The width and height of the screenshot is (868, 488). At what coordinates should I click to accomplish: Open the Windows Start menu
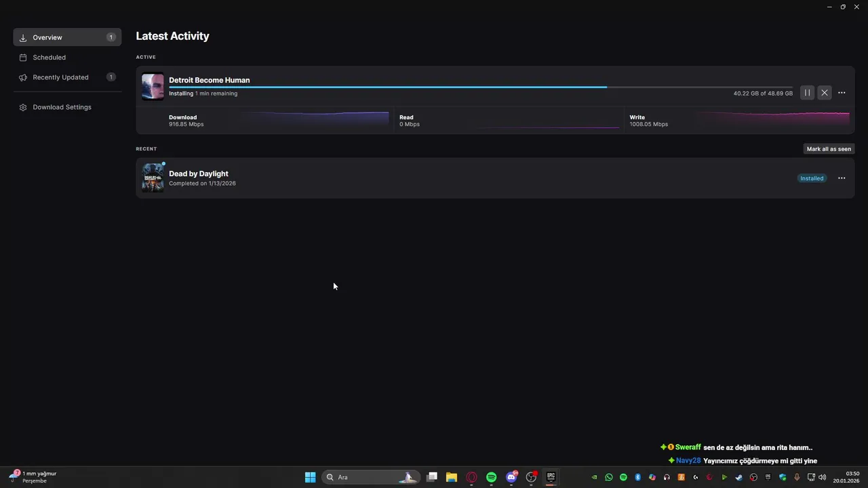[310, 477]
